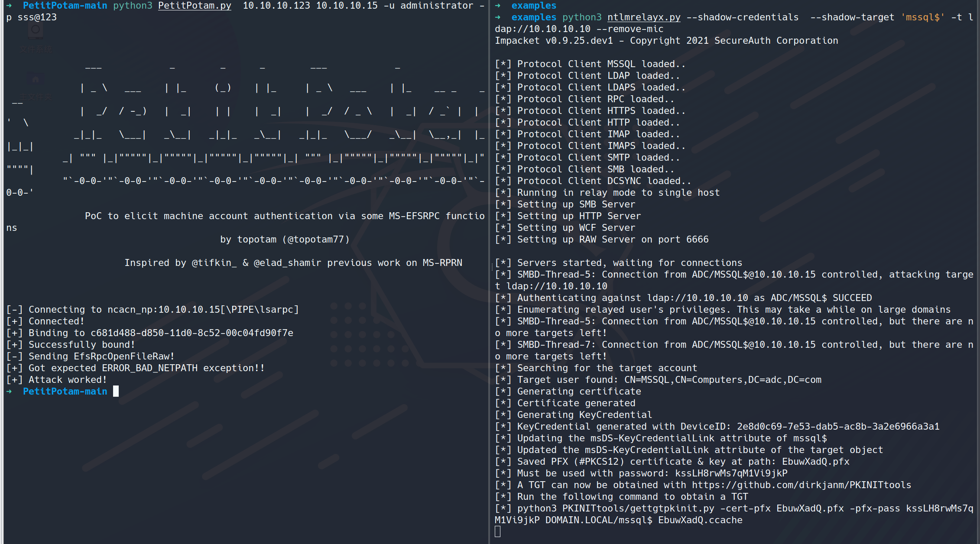The width and height of the screenshot is (980, 544).
Task: Click the 'mssql$' shadow-target argument
Action: (923, 17)
